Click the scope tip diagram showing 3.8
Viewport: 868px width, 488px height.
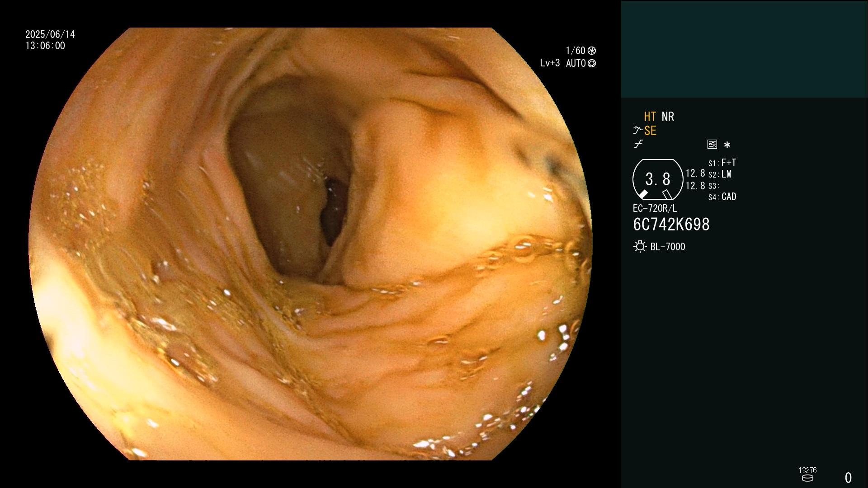[x=658, y=179]
